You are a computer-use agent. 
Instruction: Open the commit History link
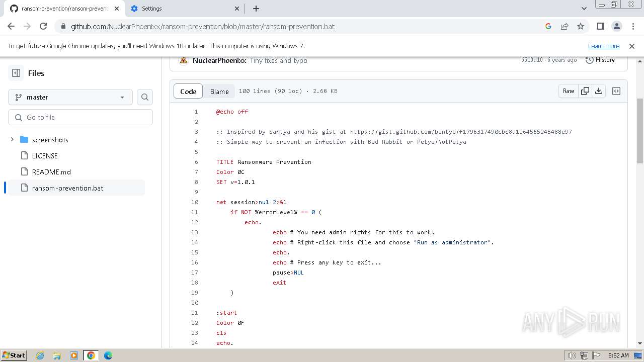[x=600, y=60]
